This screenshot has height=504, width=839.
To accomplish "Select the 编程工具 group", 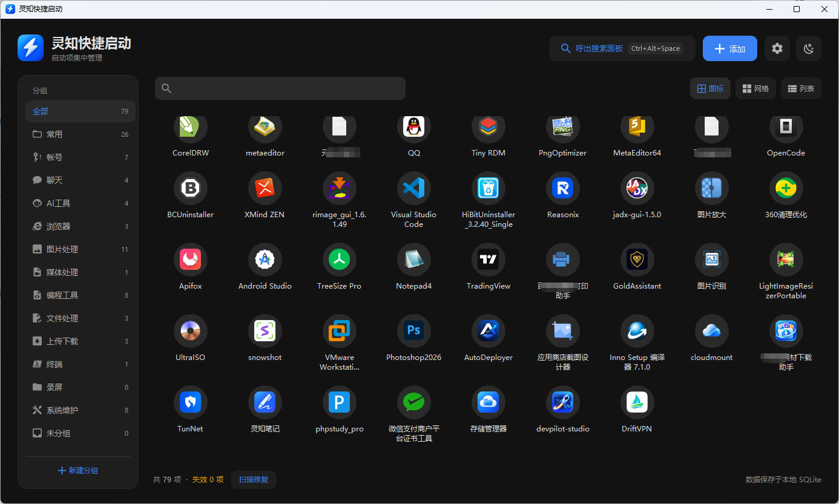I will (x=81, y=295).
